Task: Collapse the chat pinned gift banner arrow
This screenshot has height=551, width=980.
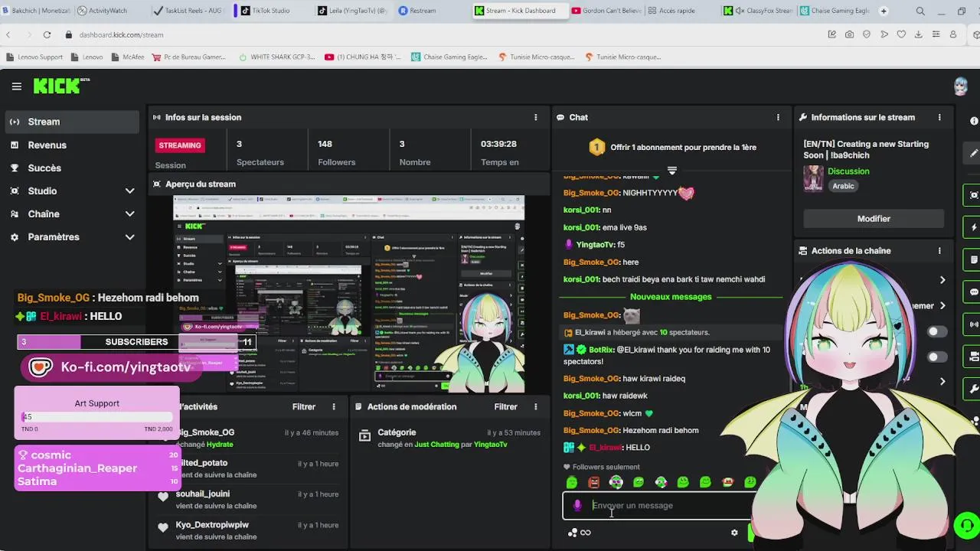Action: (671, 170)
